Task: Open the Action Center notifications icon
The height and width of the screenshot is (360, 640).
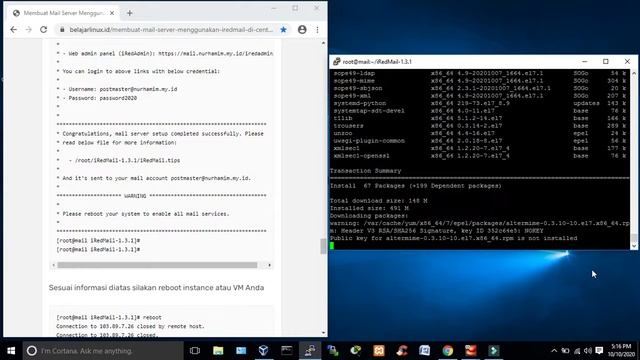Action: pyautogui.click(x=599, y=351)
